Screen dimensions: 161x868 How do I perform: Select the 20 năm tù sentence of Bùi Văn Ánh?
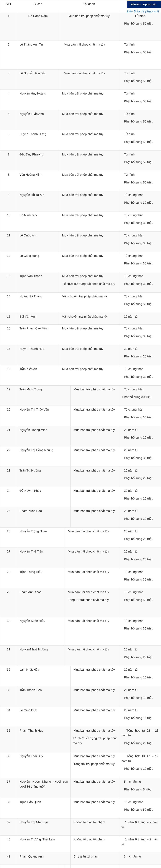pyautogui.click(x=131, y=316)
